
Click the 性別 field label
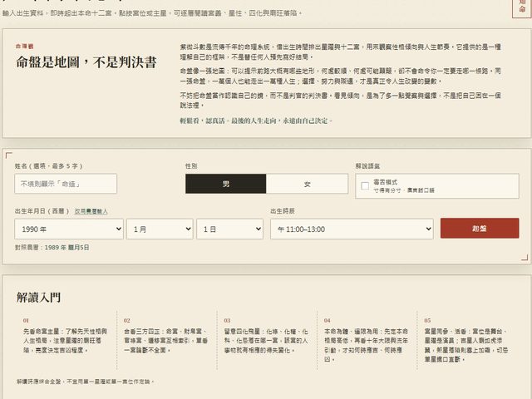click(x=191, y=166)
